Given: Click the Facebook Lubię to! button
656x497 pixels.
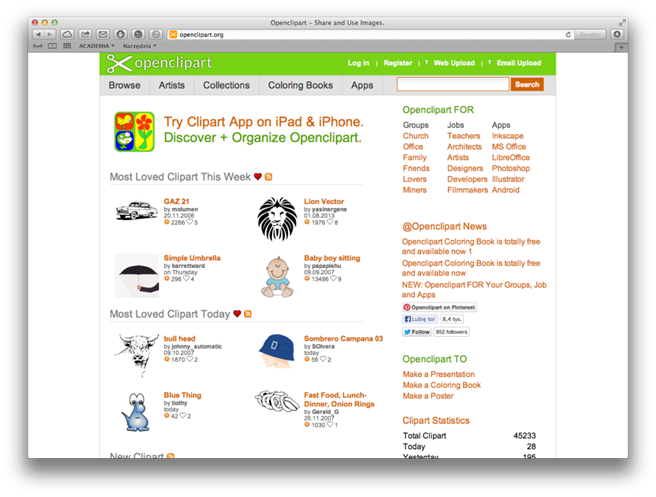Looking at the screenshot, I should pos(420,319).
